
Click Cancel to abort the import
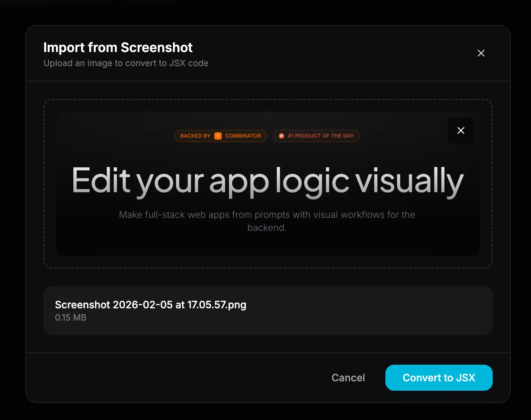348,377
